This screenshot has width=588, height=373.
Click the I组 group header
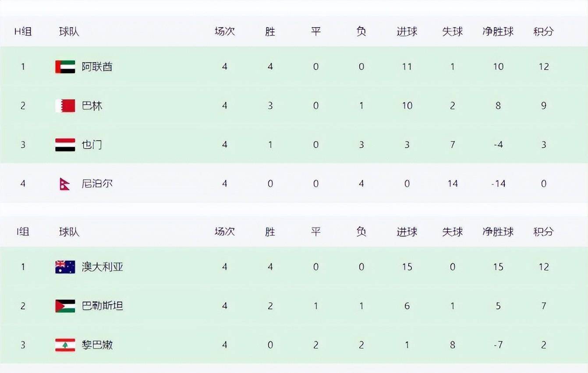[23, 232]
